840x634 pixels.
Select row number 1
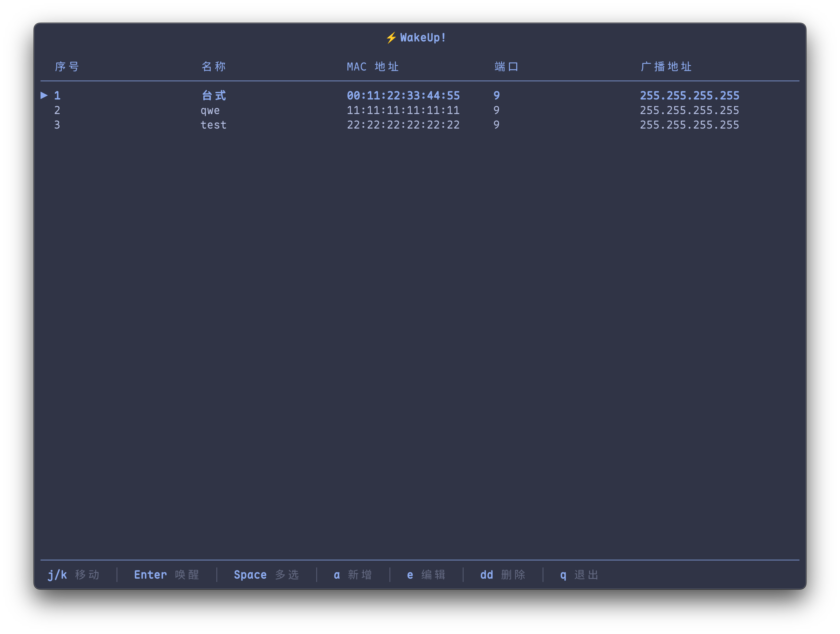[57, 96]
